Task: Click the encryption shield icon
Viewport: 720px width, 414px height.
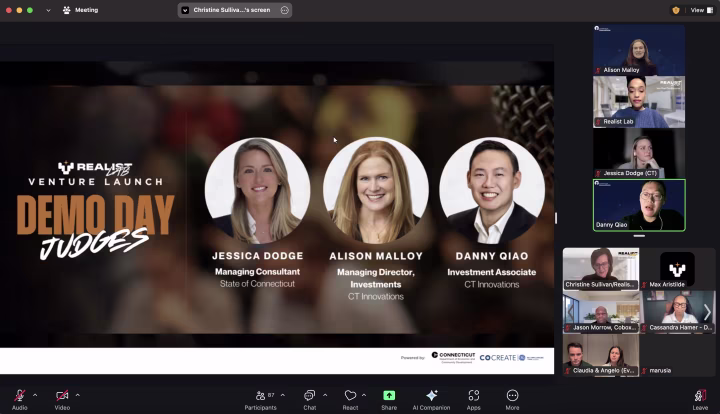Action: click(676, 10)
